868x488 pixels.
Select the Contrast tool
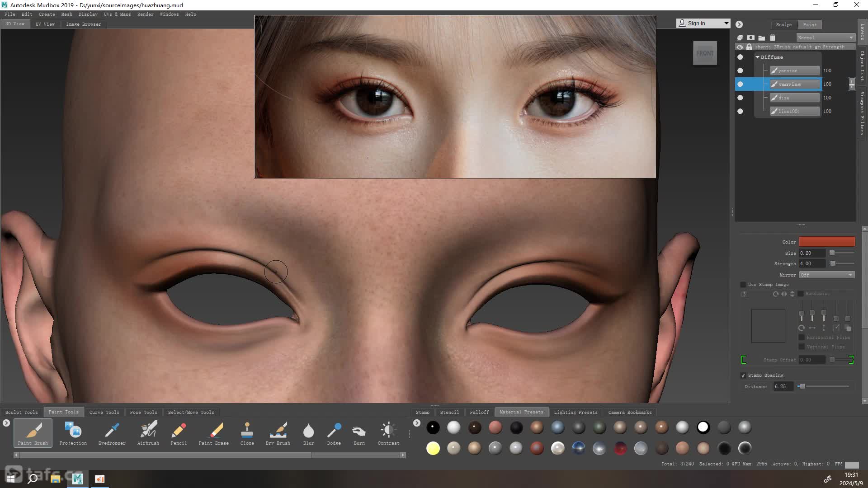[388, 433]
